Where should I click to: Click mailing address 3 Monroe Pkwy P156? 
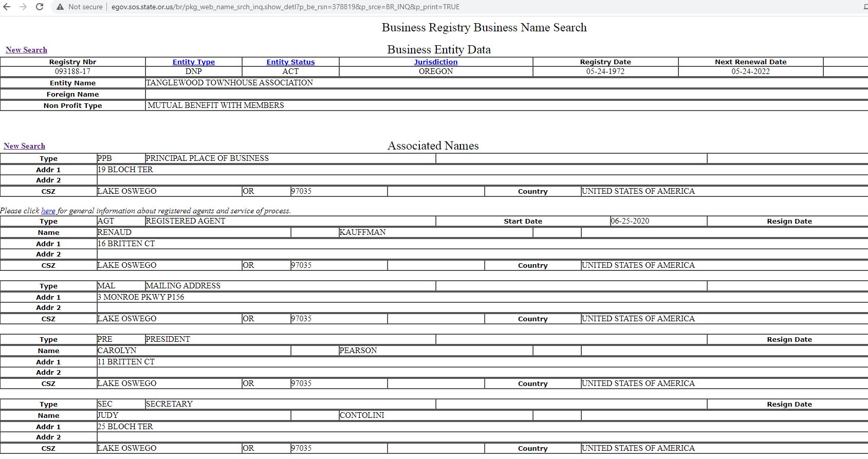click(140, 297)
